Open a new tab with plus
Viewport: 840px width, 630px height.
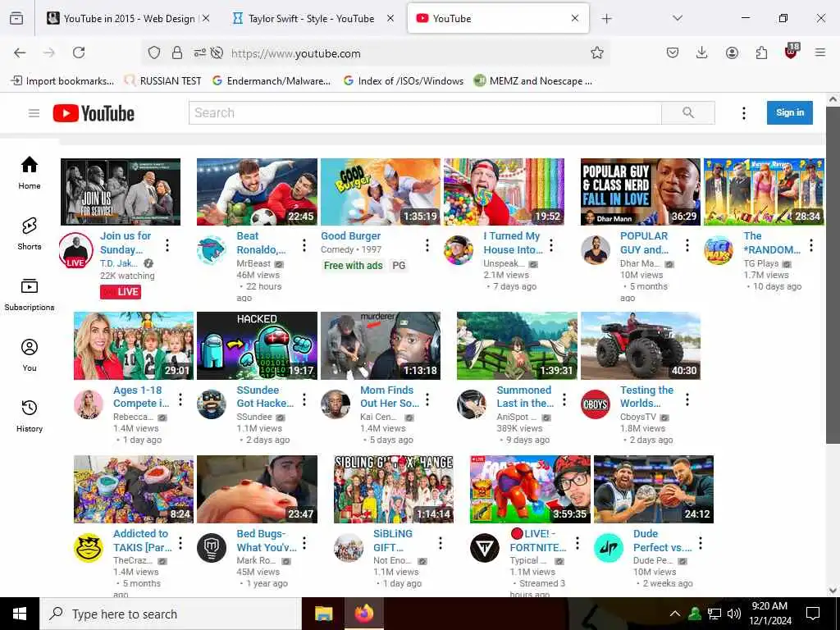coord(606,19)
